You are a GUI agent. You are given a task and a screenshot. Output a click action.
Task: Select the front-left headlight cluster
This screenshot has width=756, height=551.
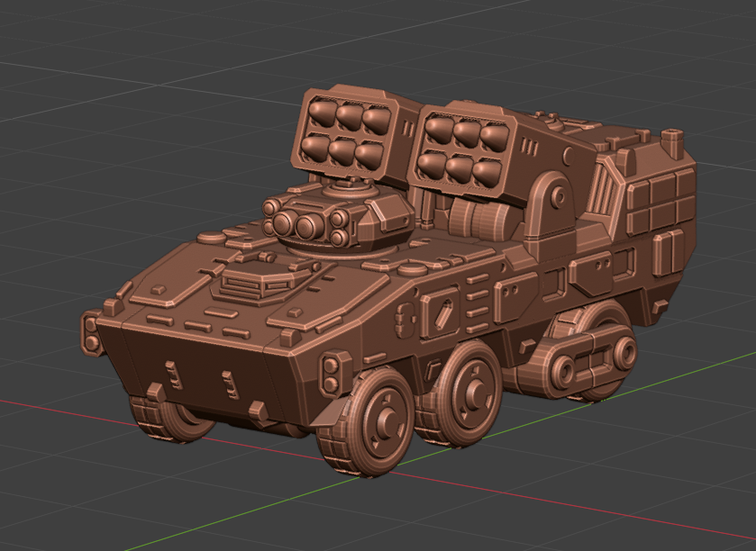tap(92, 332)
